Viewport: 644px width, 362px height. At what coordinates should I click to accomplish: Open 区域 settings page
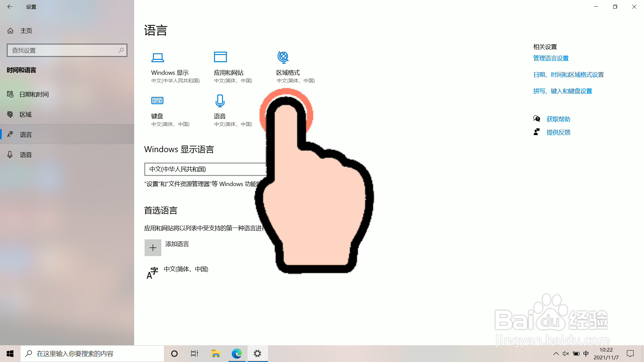pyautogui.click(x=67, y=115)
